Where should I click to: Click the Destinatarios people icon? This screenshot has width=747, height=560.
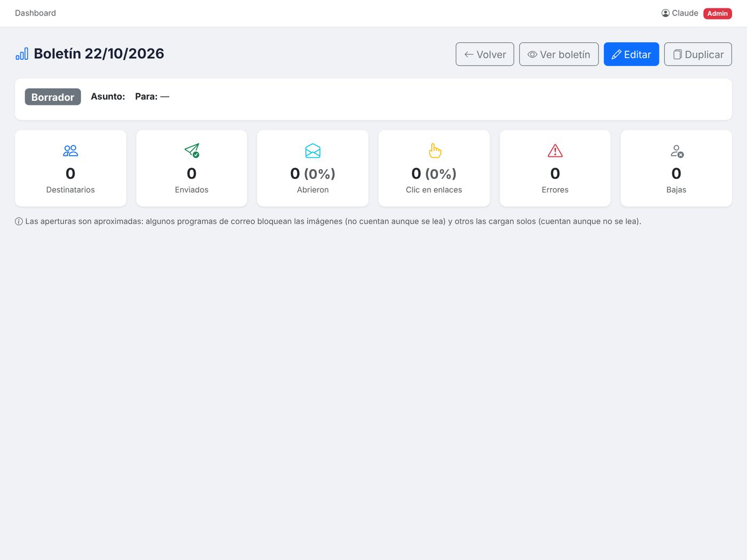(x=70, y=151)
